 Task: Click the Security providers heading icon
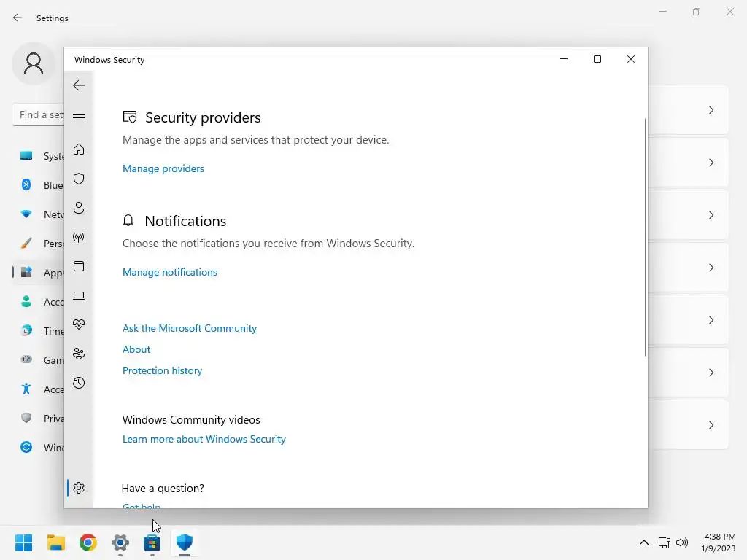coord(130,117)
